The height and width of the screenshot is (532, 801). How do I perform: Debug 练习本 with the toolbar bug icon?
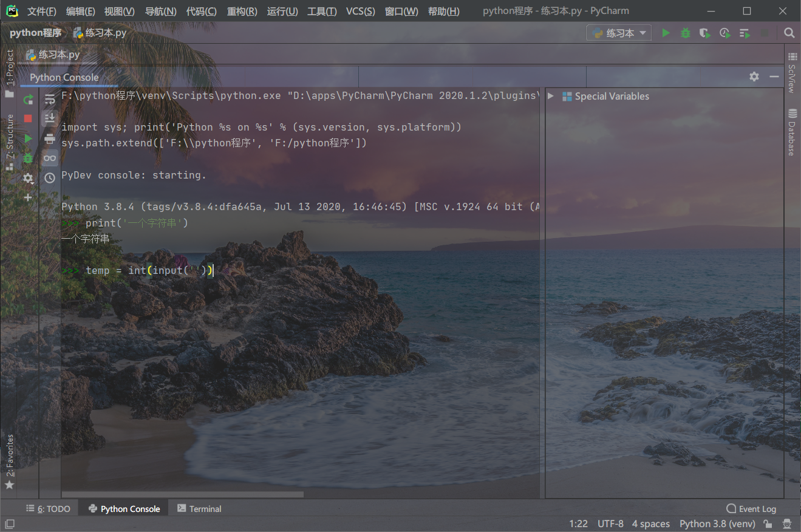[685, 33]
